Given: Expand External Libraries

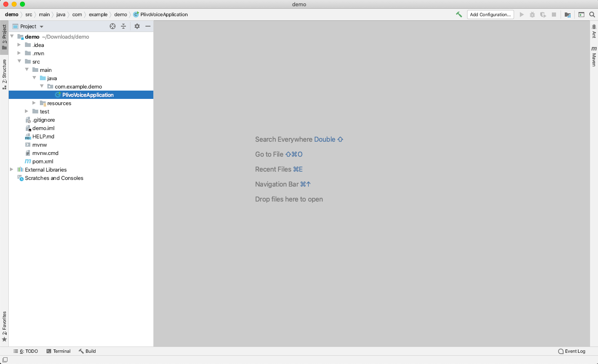Looking at the screenshot, I should tap(11, 170).
